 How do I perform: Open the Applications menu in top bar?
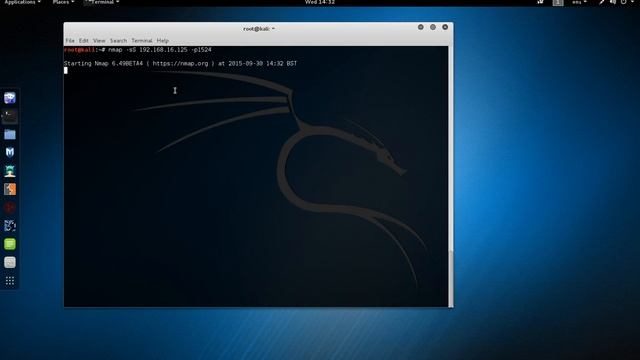[22, 2]
